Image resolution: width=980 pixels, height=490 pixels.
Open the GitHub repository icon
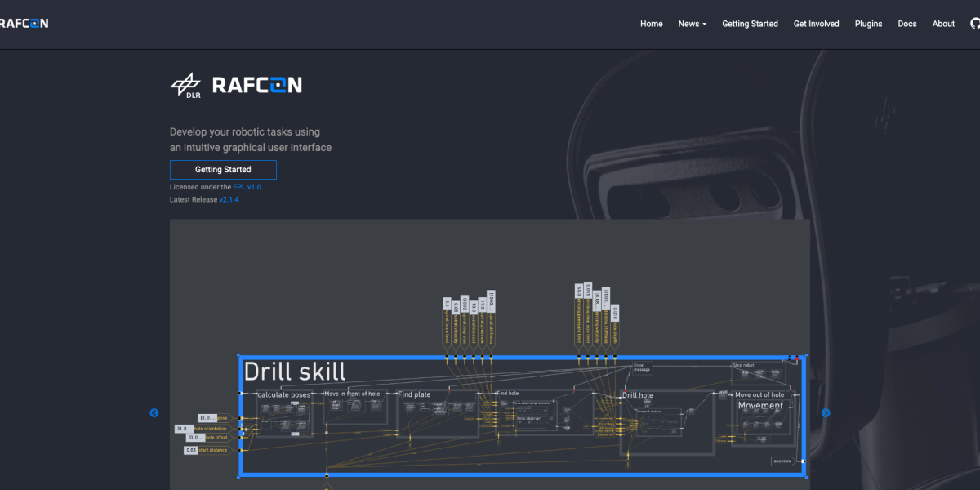974,24
